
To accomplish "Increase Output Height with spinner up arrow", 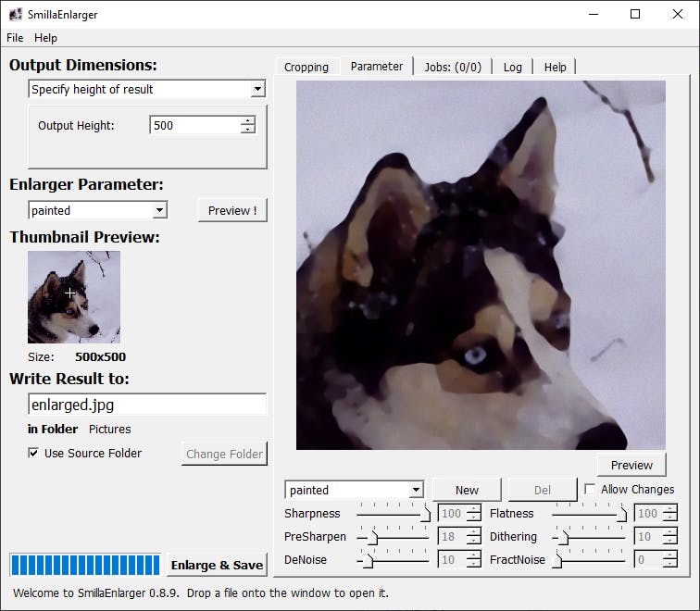I will pos(247,120).
